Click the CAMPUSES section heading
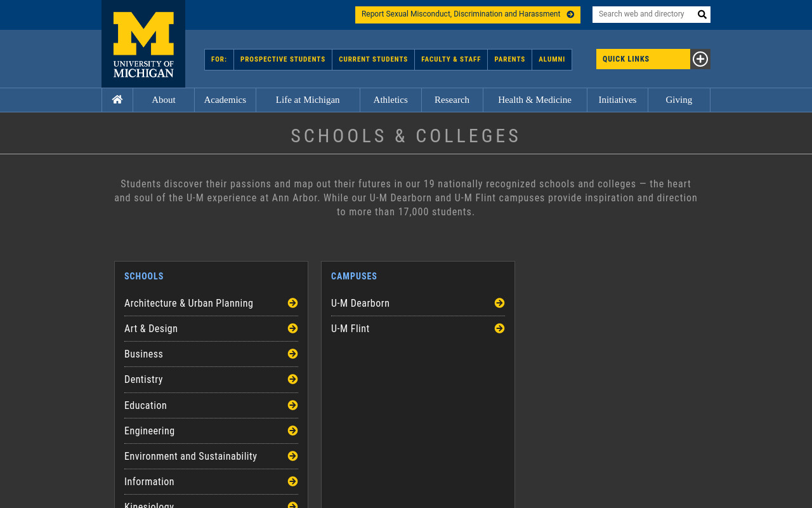 pos(354,276)
